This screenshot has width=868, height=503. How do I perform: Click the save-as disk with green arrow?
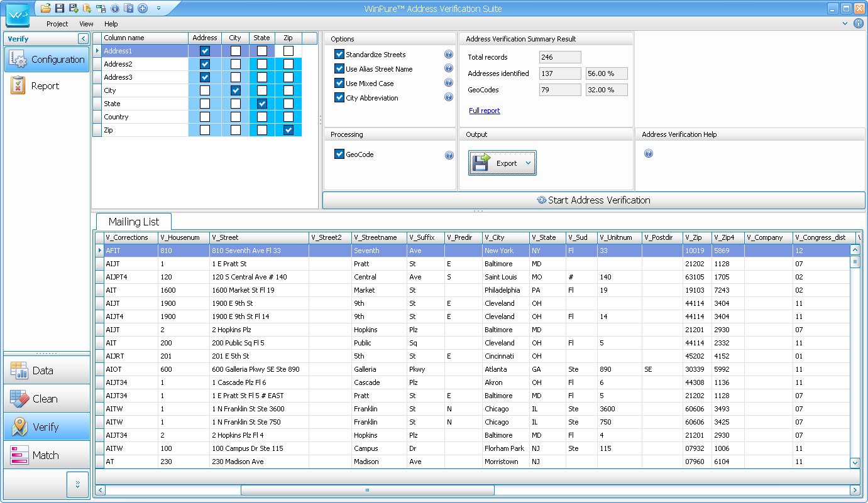pyautogui.click(x=74, y=8)
